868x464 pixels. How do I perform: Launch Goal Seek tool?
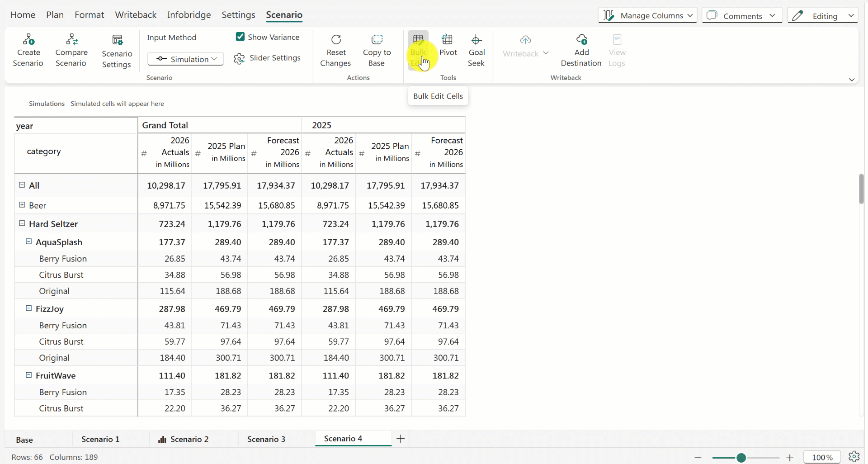pos(476,50)
